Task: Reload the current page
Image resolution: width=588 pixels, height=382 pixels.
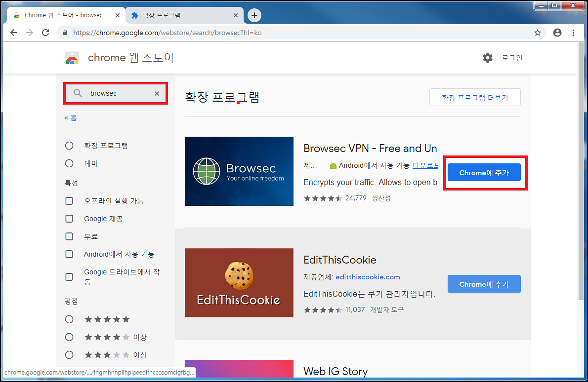Action: 45,33
